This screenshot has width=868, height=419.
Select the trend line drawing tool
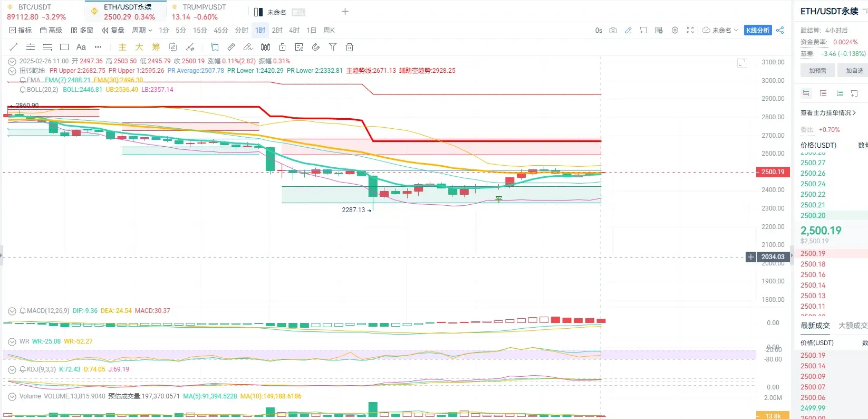(14, 47)
